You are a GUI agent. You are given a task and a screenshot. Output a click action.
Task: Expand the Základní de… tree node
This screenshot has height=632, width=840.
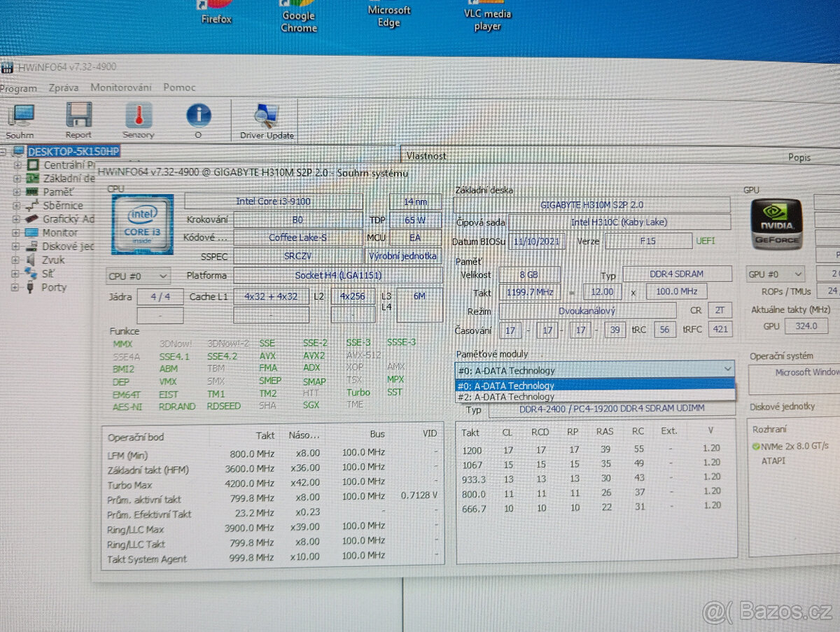click(x=17, y=179)
